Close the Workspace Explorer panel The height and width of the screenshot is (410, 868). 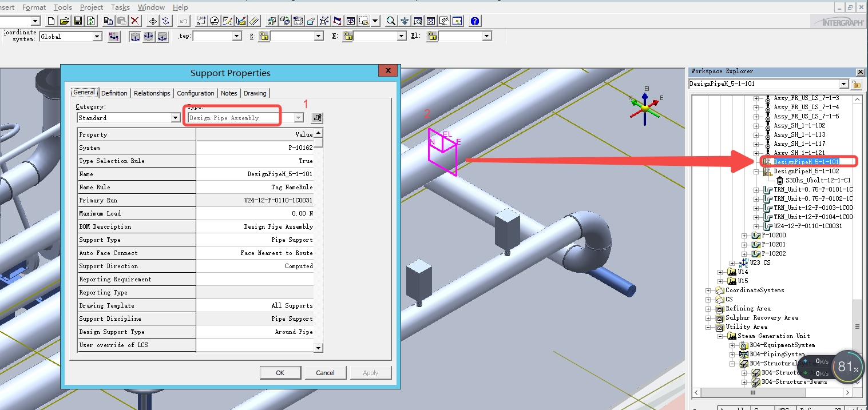tap(860, 72)
